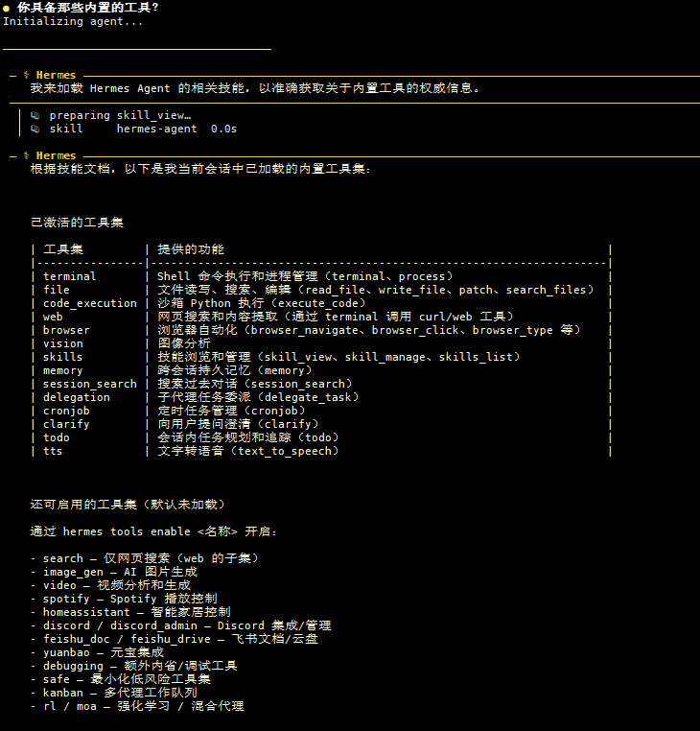Click list item 'spotify — Spotify 播放控制'
The height and width of the screenshot is (731, 700).
(x=124, y=599)
